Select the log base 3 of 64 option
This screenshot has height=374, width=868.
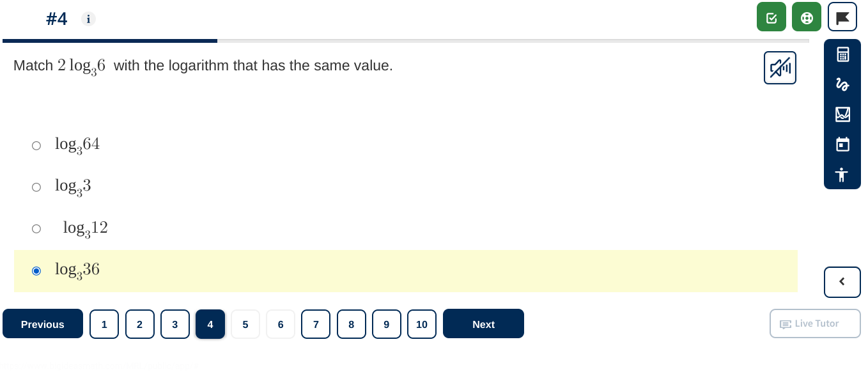click(x=36, y=145)
